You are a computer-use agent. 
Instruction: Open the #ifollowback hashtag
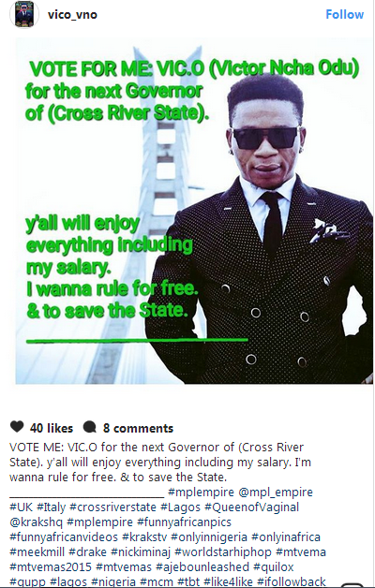coord(292,582)
